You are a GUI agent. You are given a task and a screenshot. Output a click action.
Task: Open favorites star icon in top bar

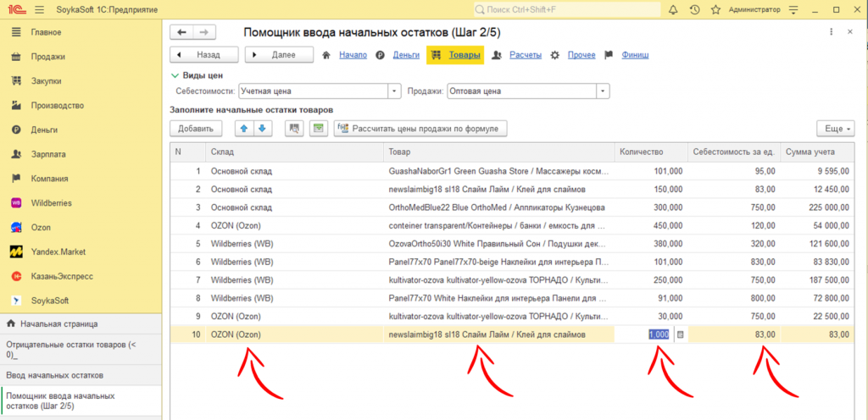716,10
